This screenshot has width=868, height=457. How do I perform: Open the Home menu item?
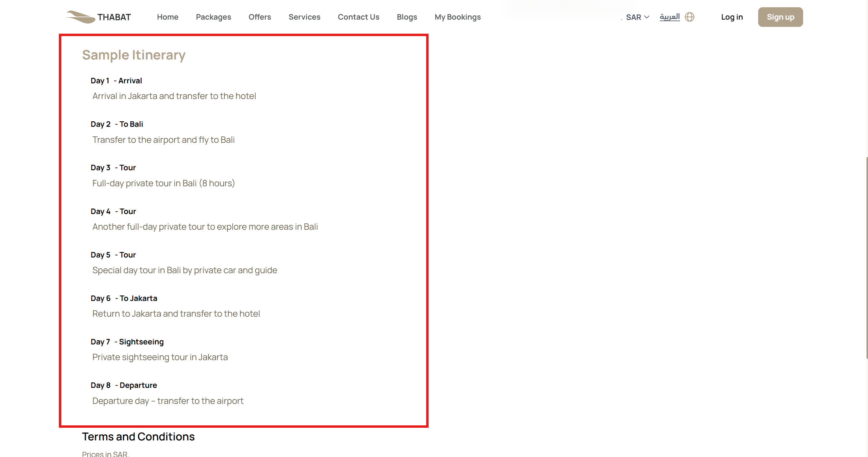pyautogui.click(x=168, y=17)
